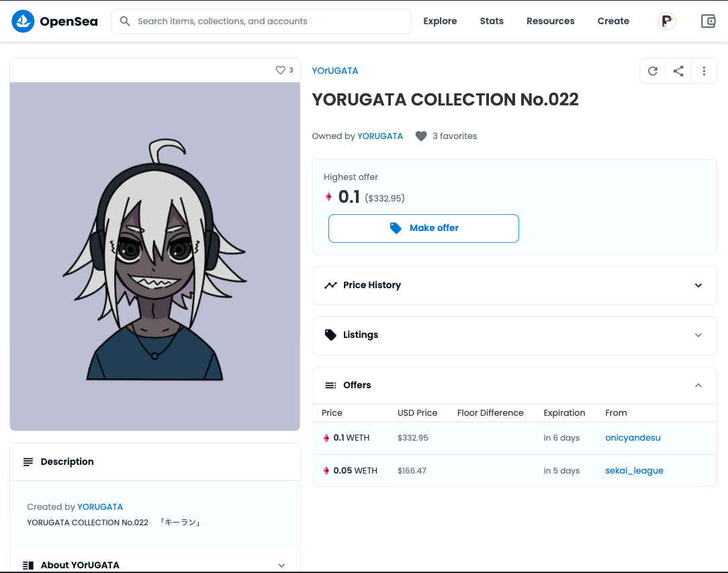Screen dimensions: 728x573
Task: Click the Make offer button
Action: coord(424,228)
